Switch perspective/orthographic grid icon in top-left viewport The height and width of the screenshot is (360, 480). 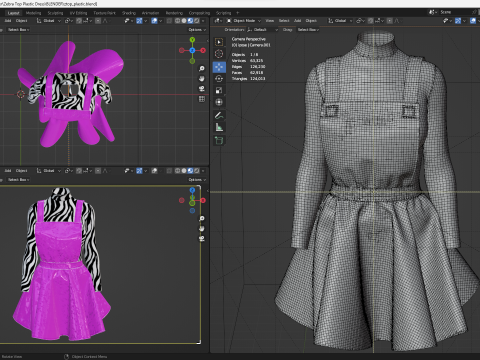(x=202, y=99)
